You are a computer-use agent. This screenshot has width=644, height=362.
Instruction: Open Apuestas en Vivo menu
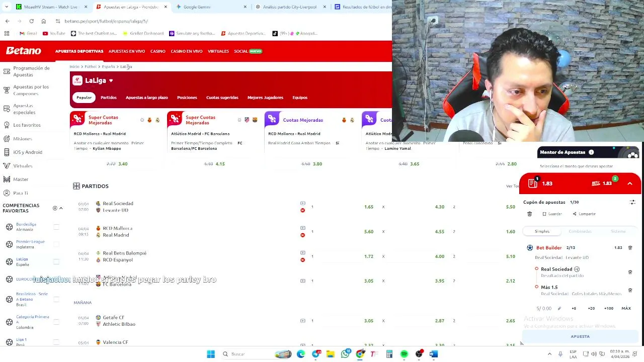127,51
